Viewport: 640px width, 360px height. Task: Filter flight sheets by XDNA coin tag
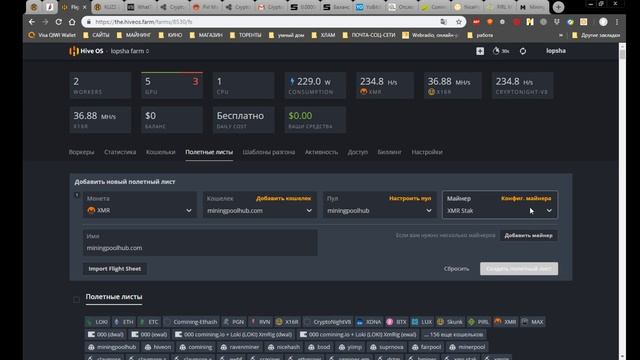tap(369, 322)
